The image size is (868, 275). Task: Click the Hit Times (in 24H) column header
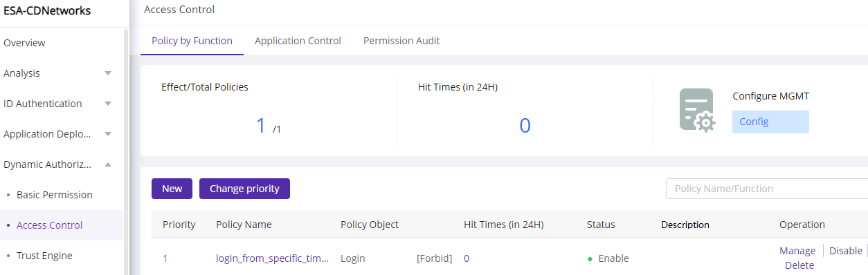click(x=504, y=225)
